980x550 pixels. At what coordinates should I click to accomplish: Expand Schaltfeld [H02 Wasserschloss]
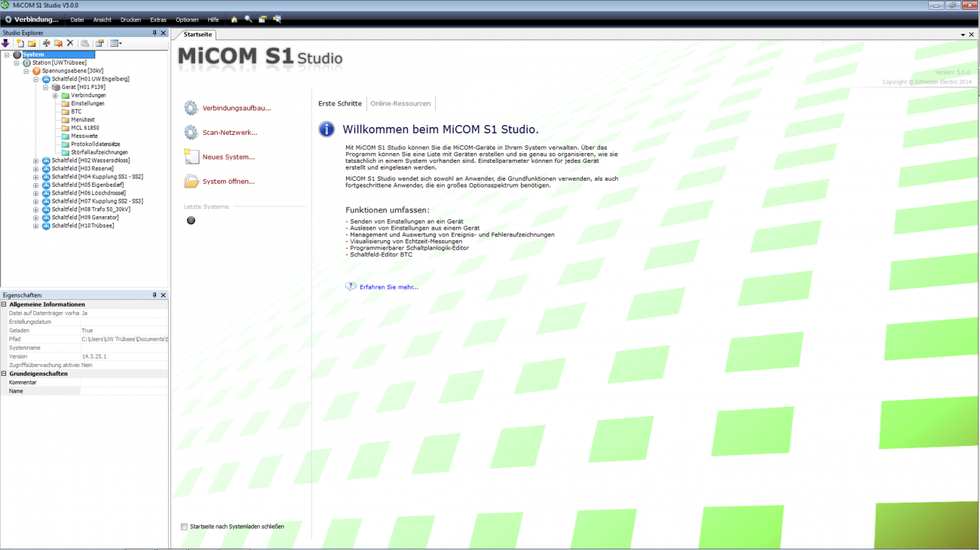[x=36, y=160]
